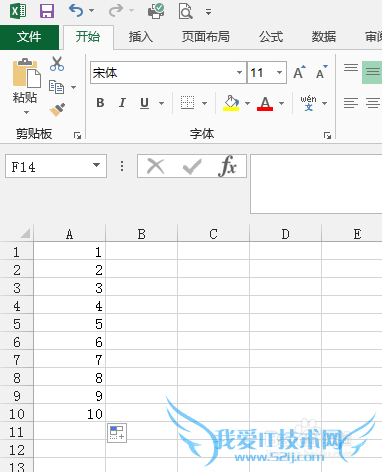Open the font size 11 dropdown
This screenshot has width=382, height=472.
pos(279,72)
